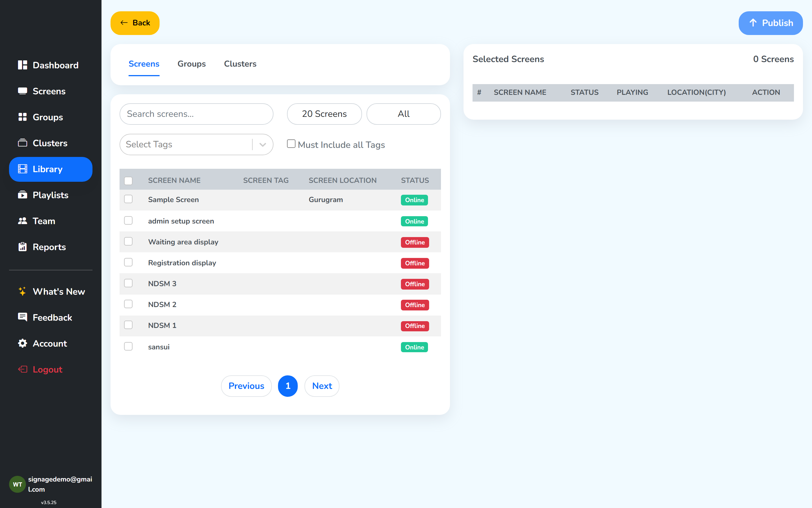The width and height of the screenshot is (812, 508).
Task: Click the left arrow on Back button
Action: (x=124, y=23)
